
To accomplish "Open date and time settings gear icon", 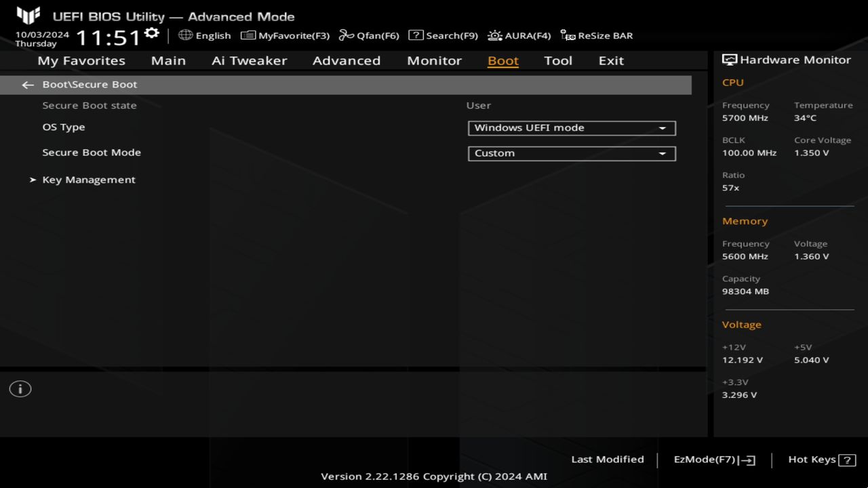I will (152, 33).
